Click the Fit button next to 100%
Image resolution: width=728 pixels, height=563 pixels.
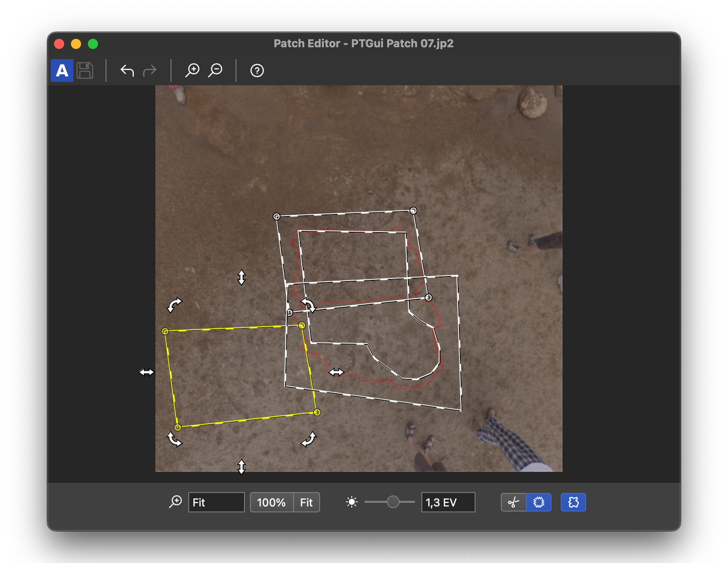[307, 502]
